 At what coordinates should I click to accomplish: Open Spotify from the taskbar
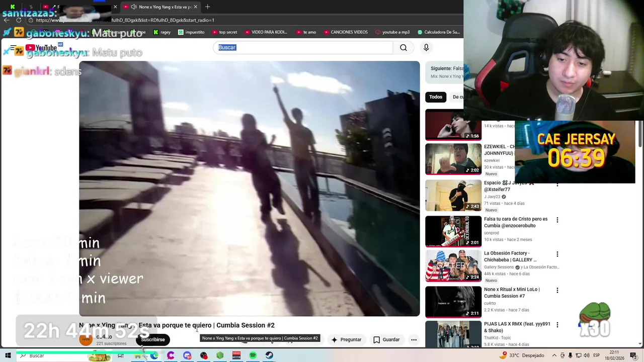(253, 355)
